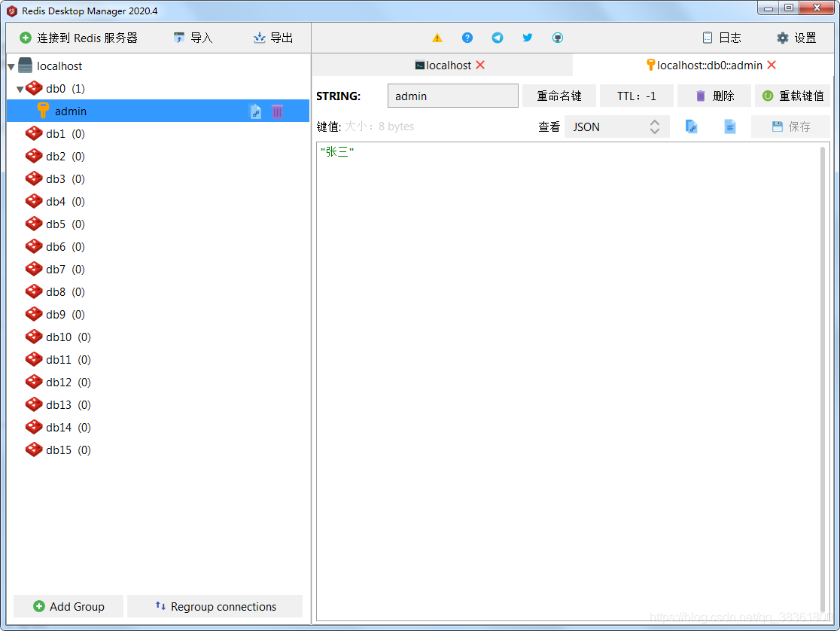The height and width of the screenshot is (631, 840).
Task: Open the JSON view format dropdown
Action: [x=616, y=126]
